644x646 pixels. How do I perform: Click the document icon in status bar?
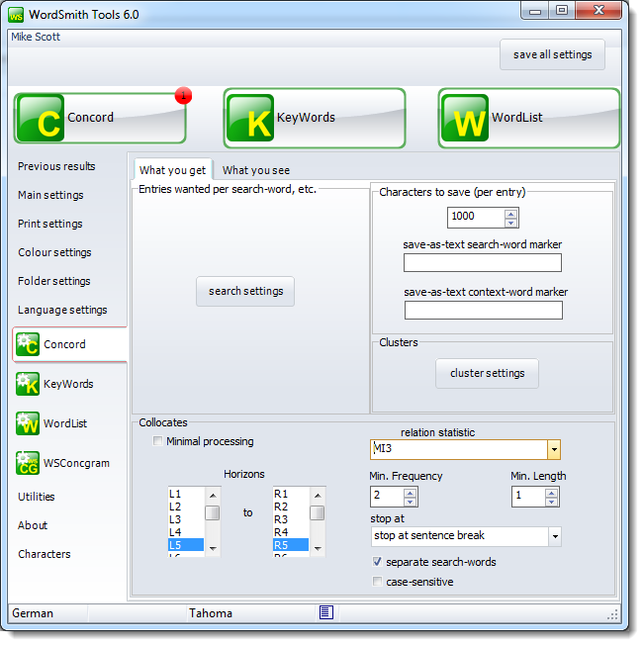click(326, 612)
